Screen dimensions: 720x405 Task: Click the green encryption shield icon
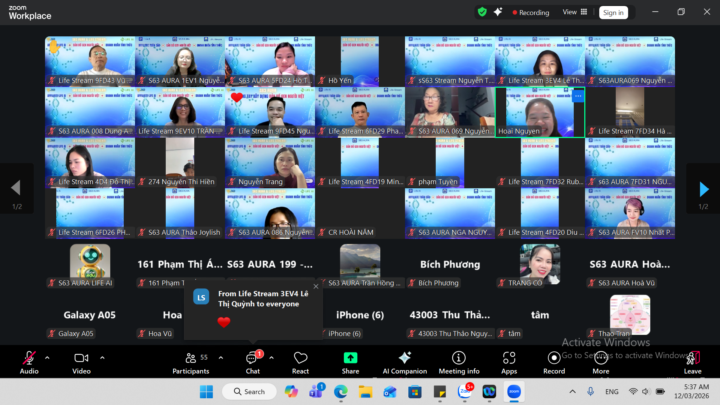pos(482,12)
